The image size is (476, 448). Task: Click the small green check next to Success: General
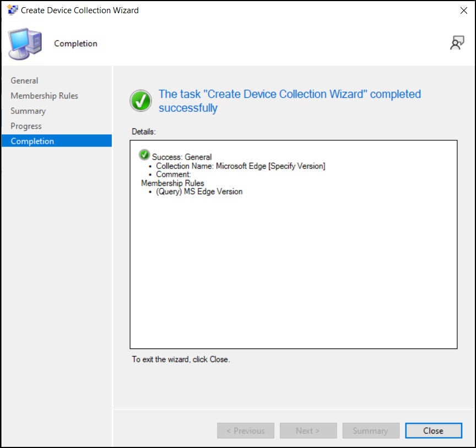[x=144, y=155]
